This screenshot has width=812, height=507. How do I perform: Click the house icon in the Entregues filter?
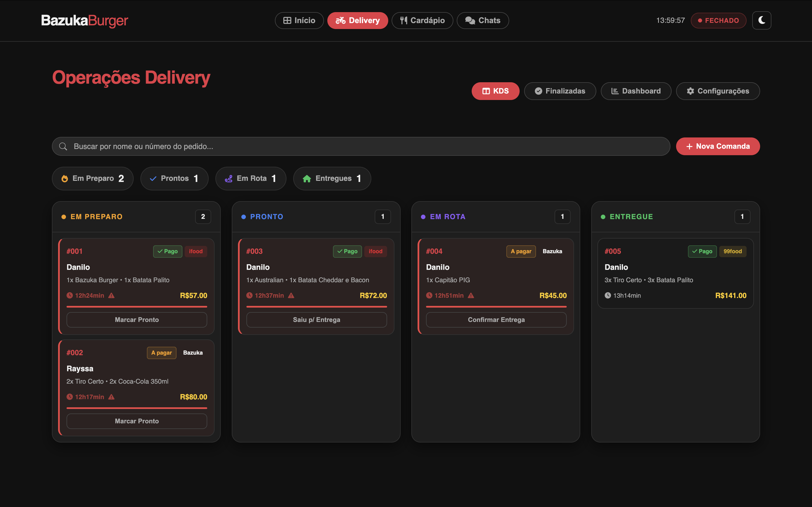[x=307, y=179]
